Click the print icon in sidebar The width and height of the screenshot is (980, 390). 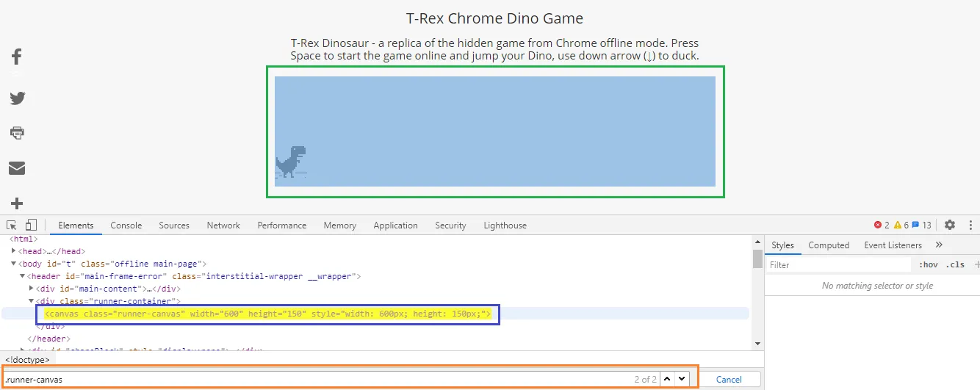pyautogui.click(x=17, y=133)
